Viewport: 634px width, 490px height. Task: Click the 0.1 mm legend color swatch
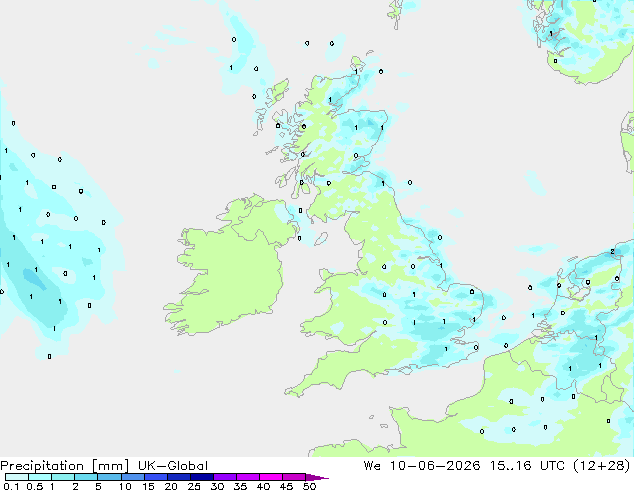tap(17, 477)
